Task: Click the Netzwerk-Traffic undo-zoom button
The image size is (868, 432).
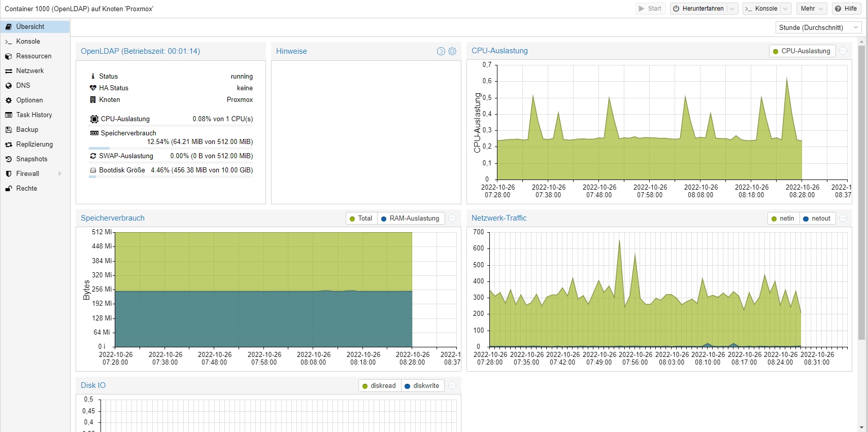Action: tap(843, 218)
